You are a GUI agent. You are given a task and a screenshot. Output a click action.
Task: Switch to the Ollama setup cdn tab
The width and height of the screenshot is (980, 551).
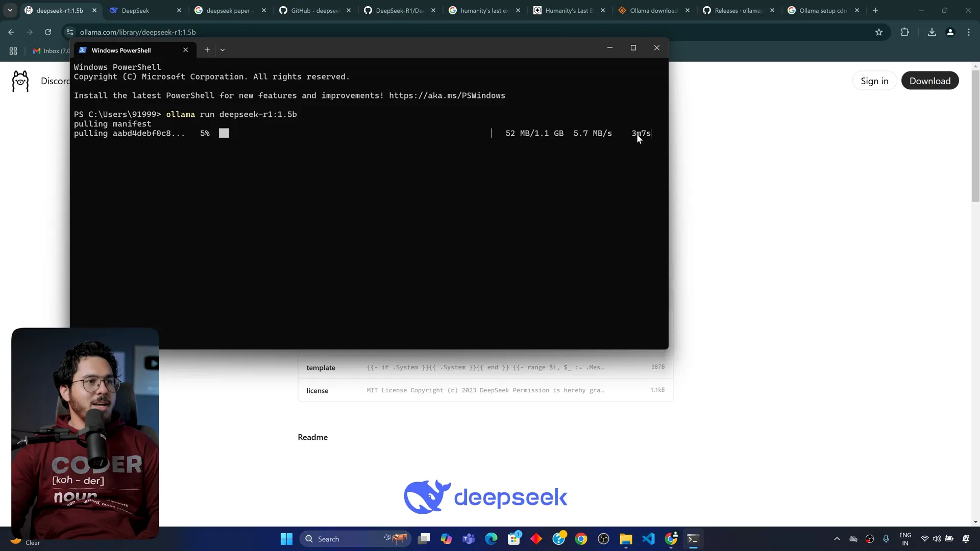823,10
